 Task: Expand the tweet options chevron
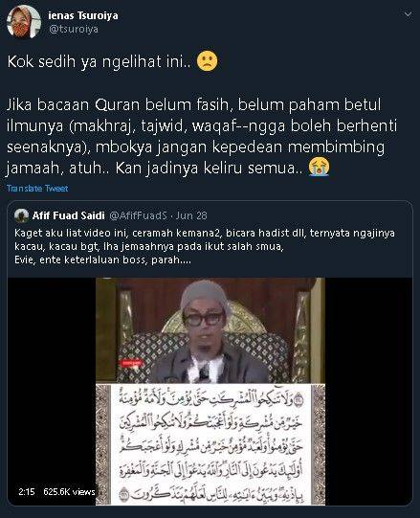(409, 14)
